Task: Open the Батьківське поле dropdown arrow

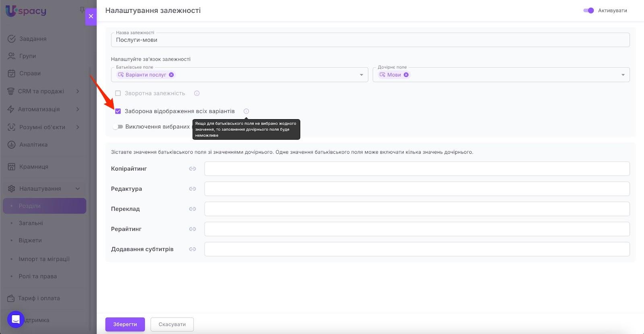Action: tap(361, 75)
